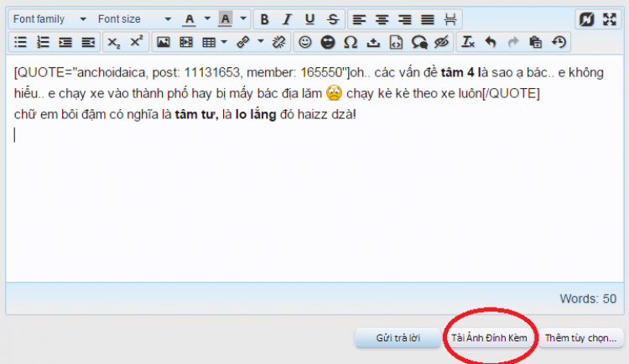Switch to BB code source mode

click(x=586, y=19)
